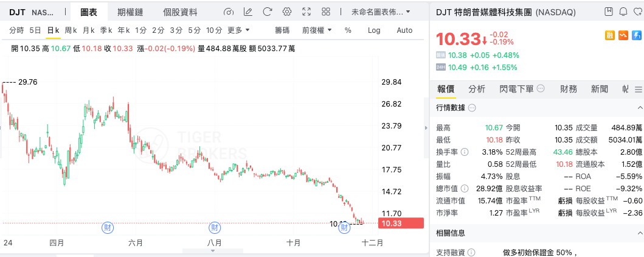Collapse side panel arrow at chart right edge

tap(426, 128)
